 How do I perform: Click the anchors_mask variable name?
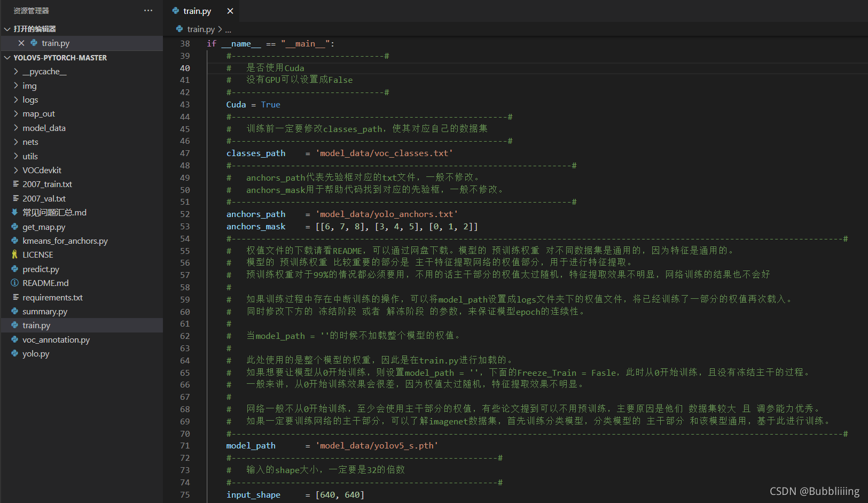point(256,227)
